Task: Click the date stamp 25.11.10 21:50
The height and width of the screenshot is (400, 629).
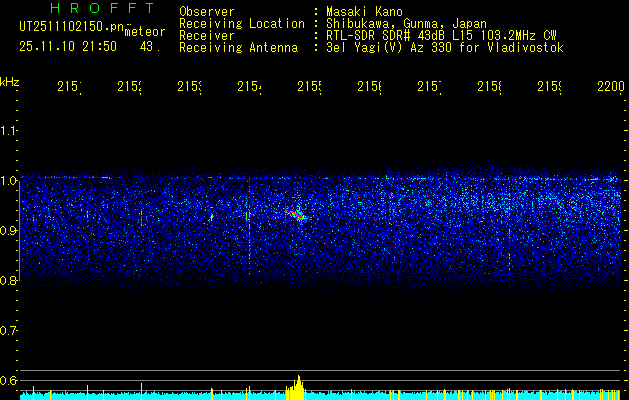Action: 68,47
